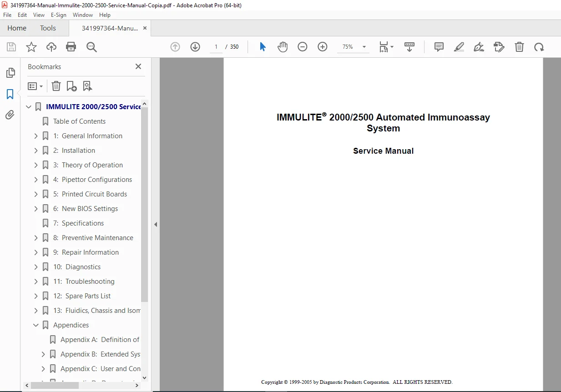
Task: Delete selected bookmark in panel
Action: 56,86
